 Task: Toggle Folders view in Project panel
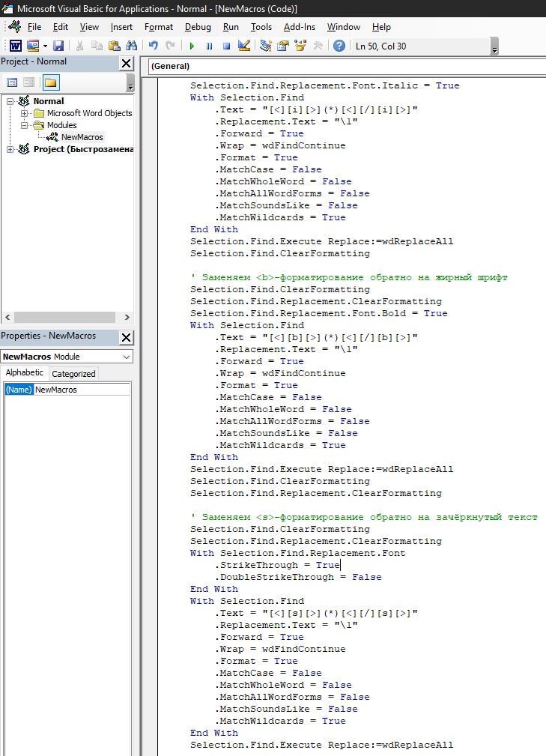(50, 82)
